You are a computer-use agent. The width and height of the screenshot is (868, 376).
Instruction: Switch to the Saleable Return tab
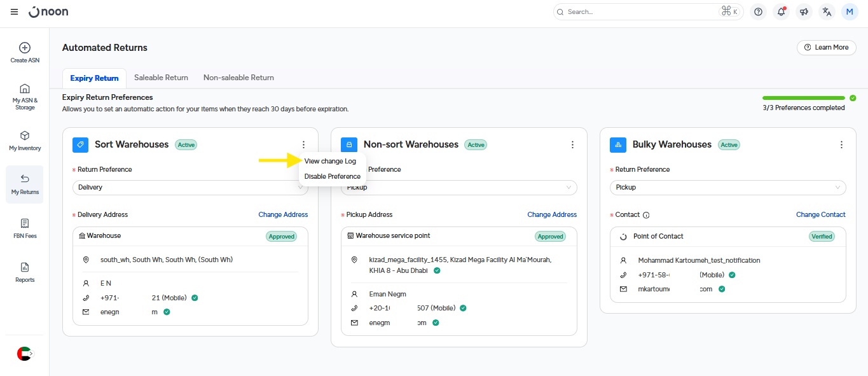pos(161,78)
